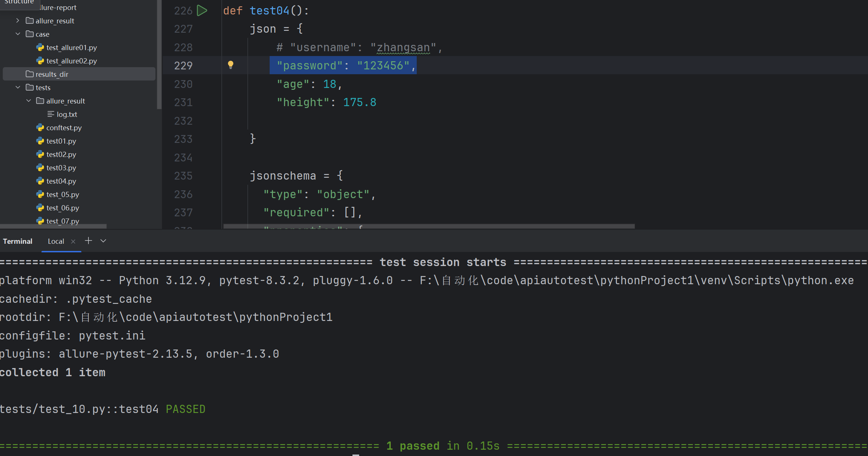Viewport: 868px width, 456px height.
Task: Click the results_dir folder icon
Action: click(30, 74)
